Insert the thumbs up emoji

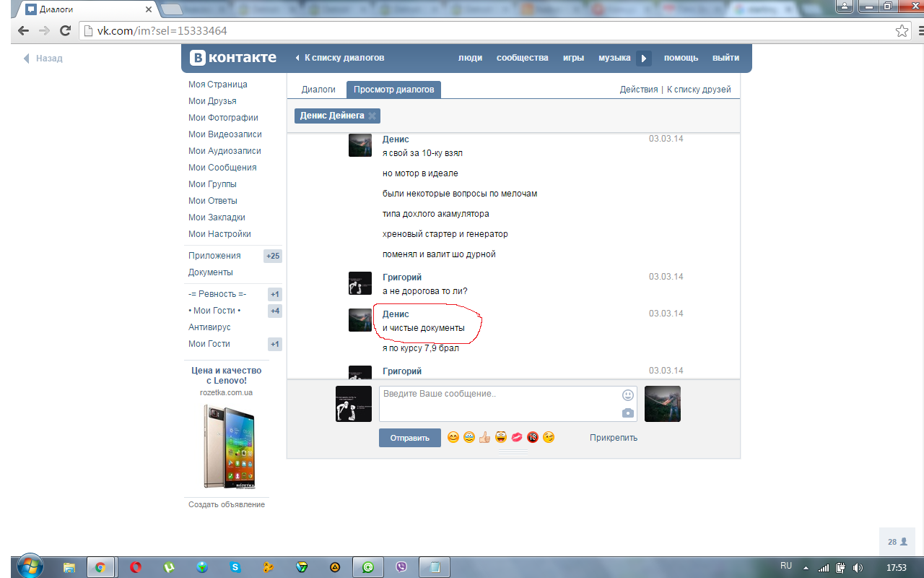coord(484,437)
